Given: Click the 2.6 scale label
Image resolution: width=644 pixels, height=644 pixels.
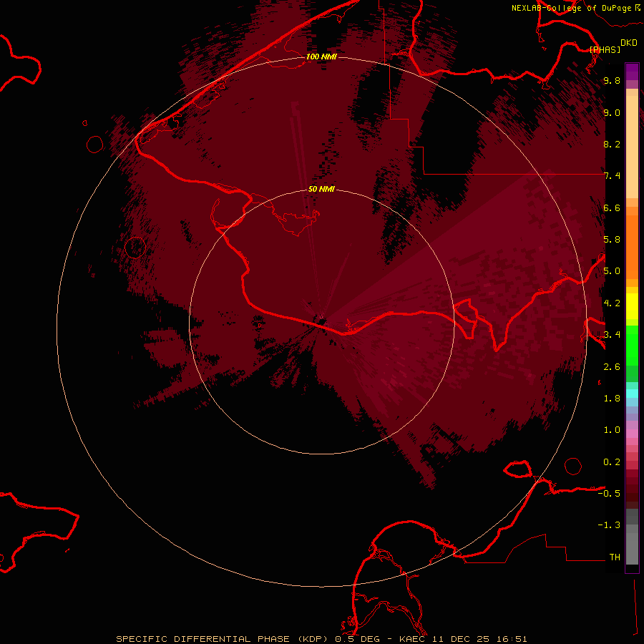Looking at the screenshot, I should pos(612,367).
